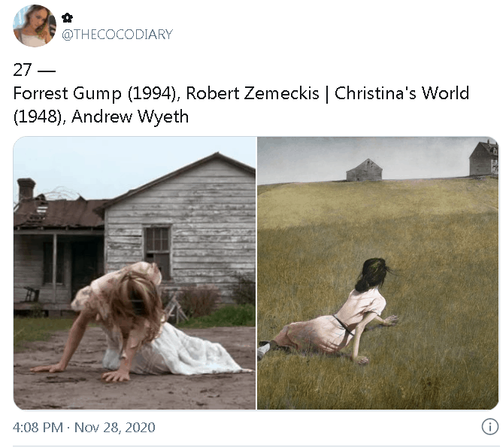Image resolution: width=503 pixels, height=448 pixels.
Task: Click the 4:08 PM timestamp
Action: [38, 428]
